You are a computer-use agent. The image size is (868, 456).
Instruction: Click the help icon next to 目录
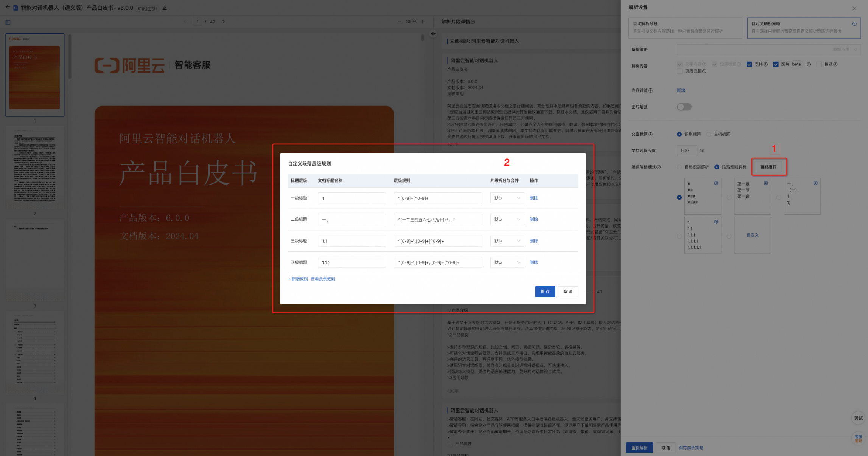pyautogui.click(x=835, y=64)
